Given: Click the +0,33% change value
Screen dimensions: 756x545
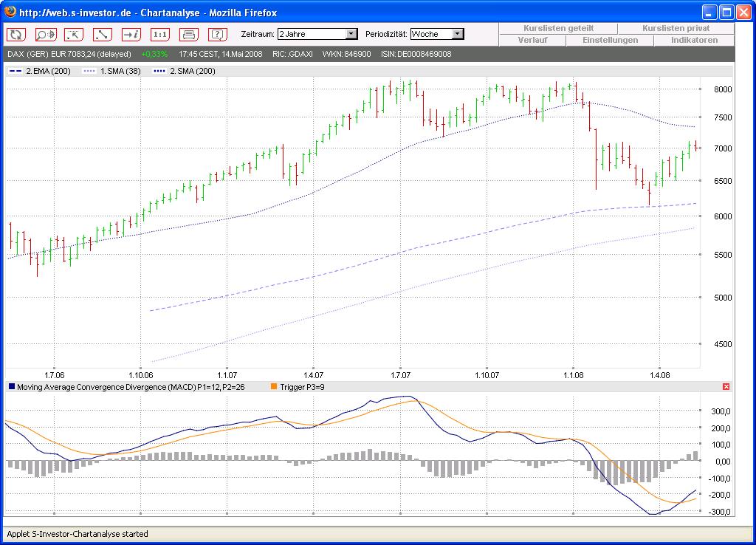Looking at the screenshot, I should [154, 54].
